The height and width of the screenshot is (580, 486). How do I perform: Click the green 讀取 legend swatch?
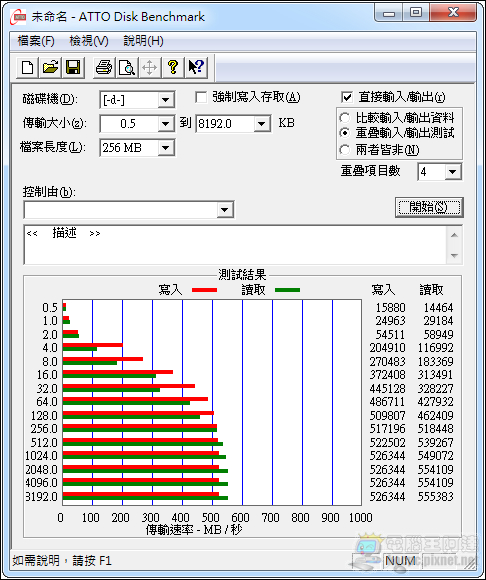click(x=287, y=290)
